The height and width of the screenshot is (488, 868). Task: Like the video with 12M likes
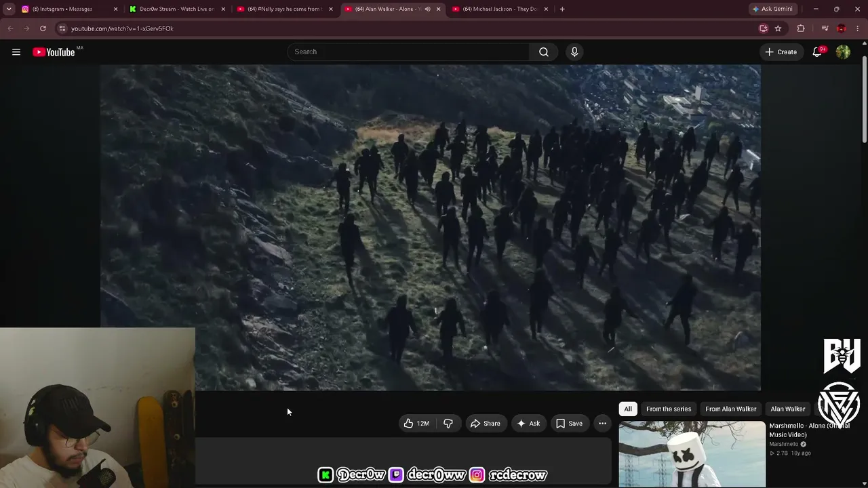point(416,424)
